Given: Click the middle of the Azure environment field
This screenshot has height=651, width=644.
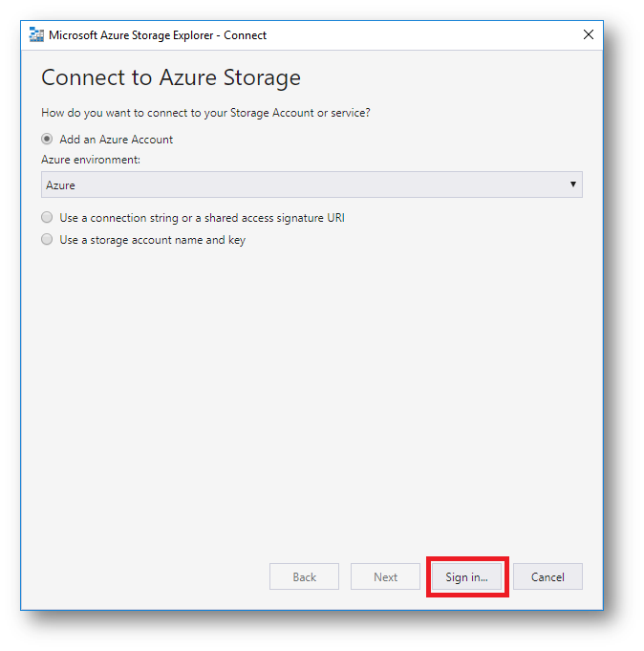Looking at the screenshot, I should 311,185.
